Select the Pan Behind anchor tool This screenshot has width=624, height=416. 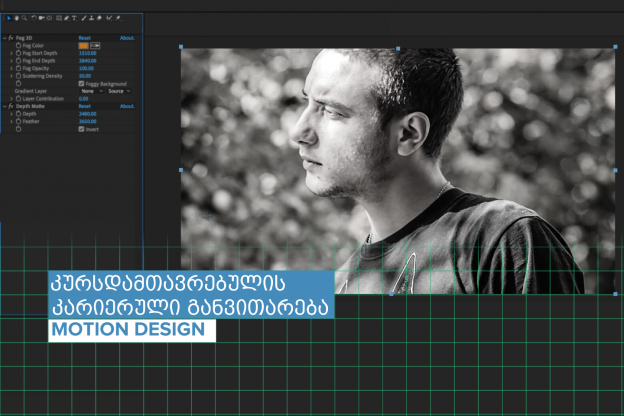coord(49,18)
